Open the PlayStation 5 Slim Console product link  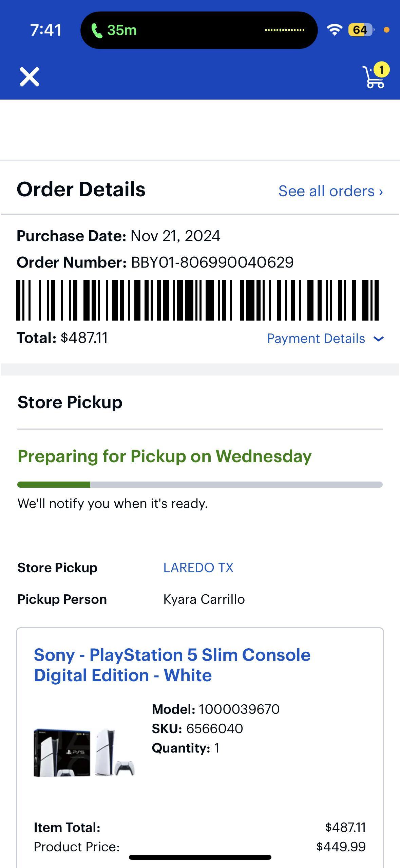click(172, 665)
